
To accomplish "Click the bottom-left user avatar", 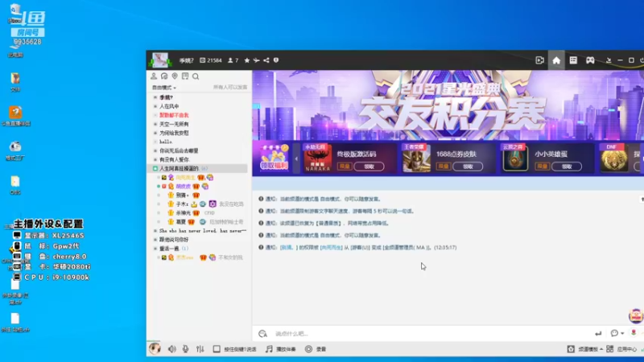I will 155,348.
